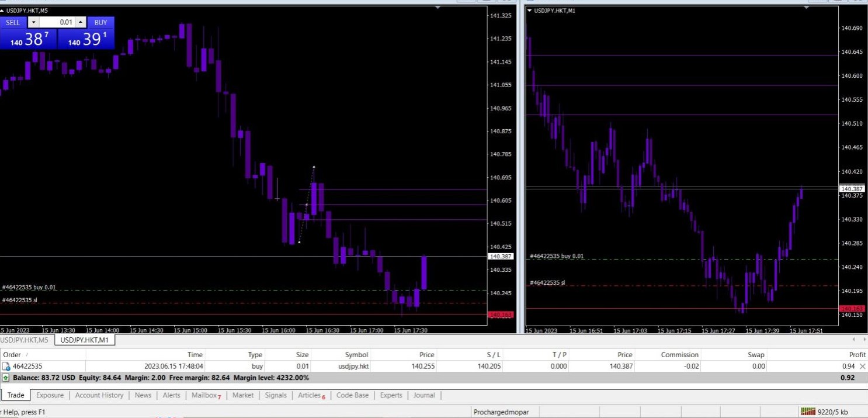
Task: Click the open time 2023.06.15 17:48:04
Action: pos(173,367)
